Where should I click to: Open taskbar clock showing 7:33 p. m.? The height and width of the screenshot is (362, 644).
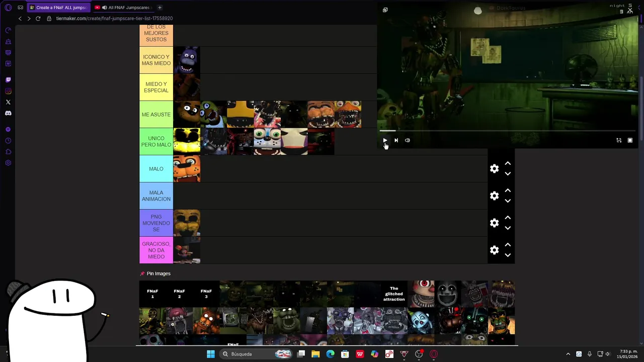628,354
